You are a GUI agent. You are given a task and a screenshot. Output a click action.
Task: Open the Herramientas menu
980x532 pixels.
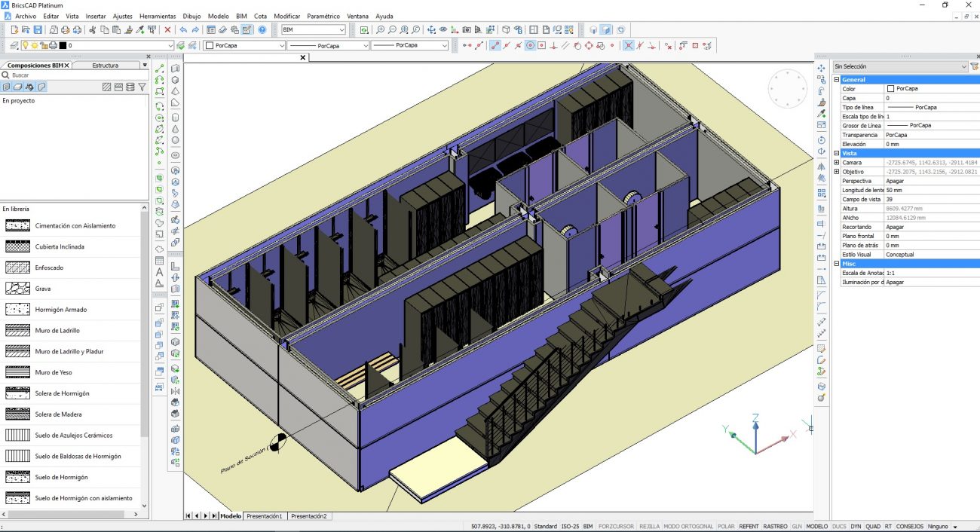click(x=158, y=16)
